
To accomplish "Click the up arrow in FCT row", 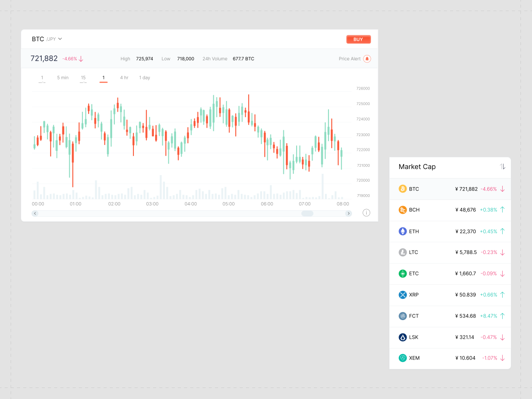I will (x=502, y=316).
